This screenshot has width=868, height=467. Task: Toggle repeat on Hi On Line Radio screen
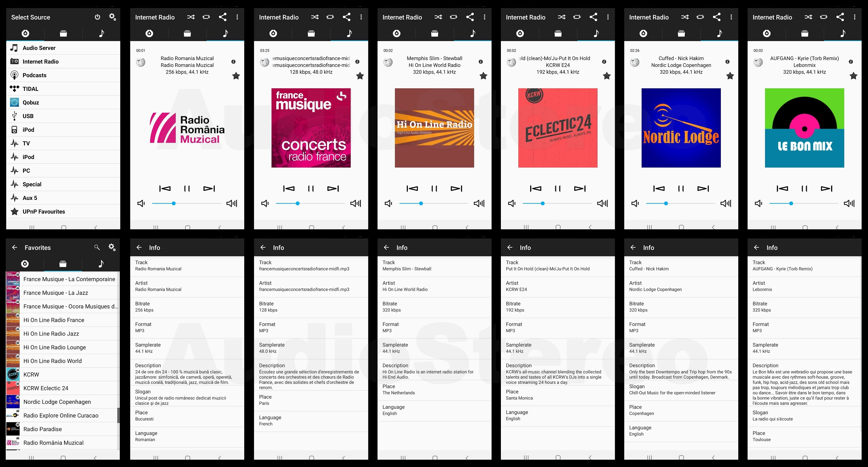coord(454,17)
